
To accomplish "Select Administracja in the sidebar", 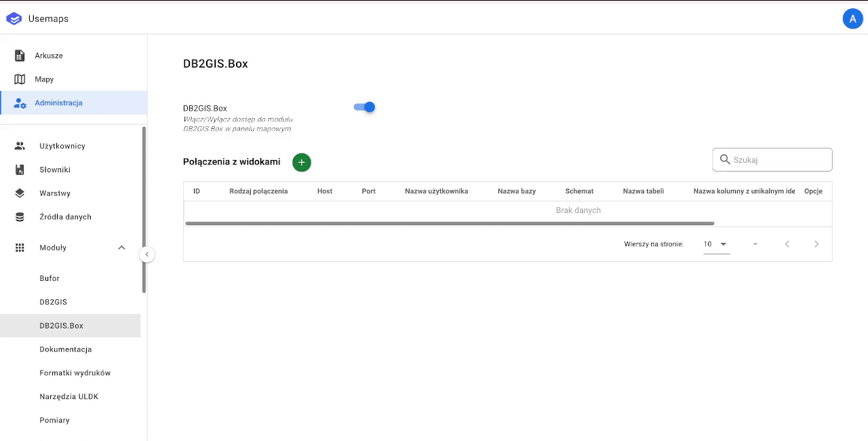I will (x=58, y=103).
